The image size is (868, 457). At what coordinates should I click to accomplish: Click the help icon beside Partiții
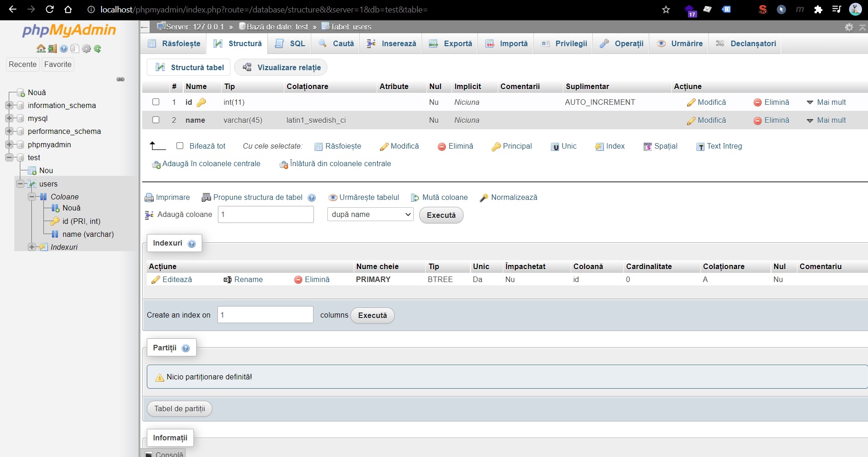coord(186,348)
